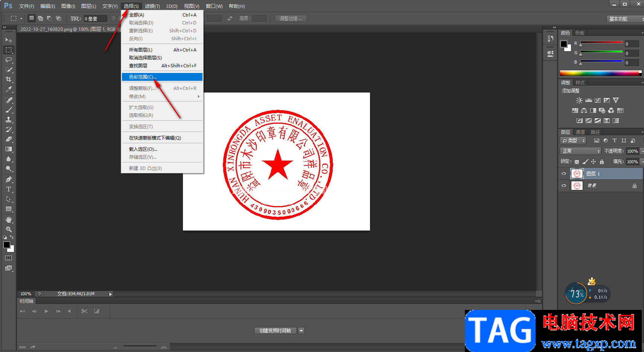Open the video timeline type dropdown arrow

pyautogui.click(x=301, y=331)
